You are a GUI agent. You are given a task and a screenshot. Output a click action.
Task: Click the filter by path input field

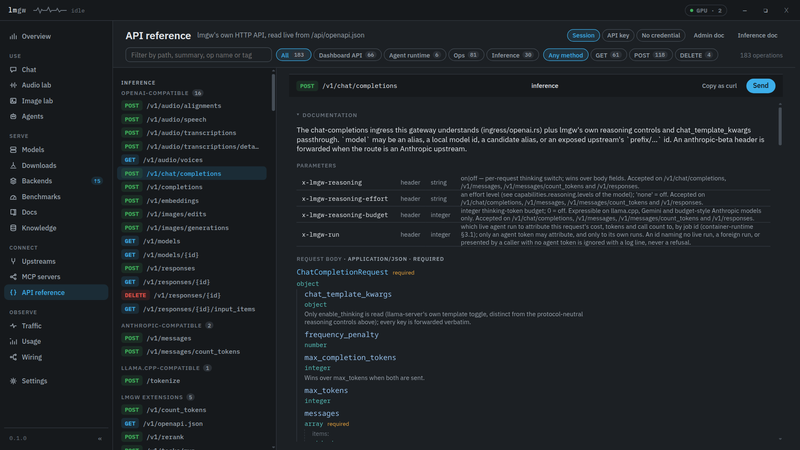pos(198,55)
